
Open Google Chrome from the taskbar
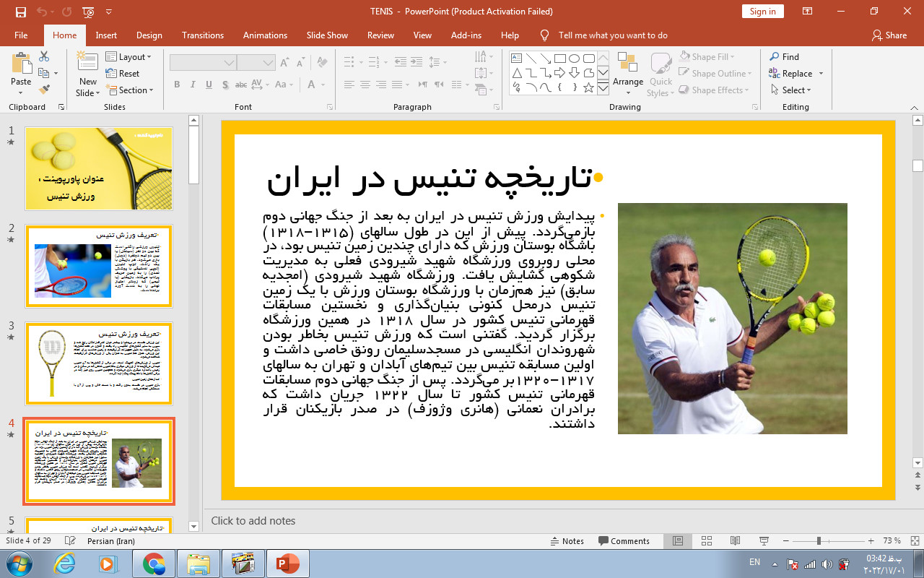pos(154,564)
